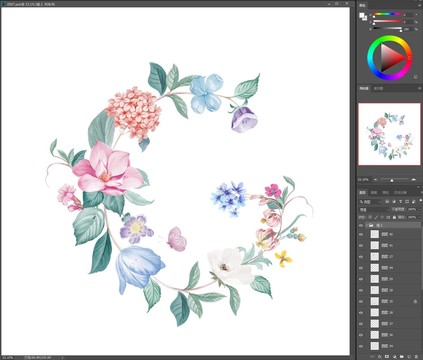423x360 pixels.
Task: Click the Navigator zoom percentage field
Action: [363, 179]
